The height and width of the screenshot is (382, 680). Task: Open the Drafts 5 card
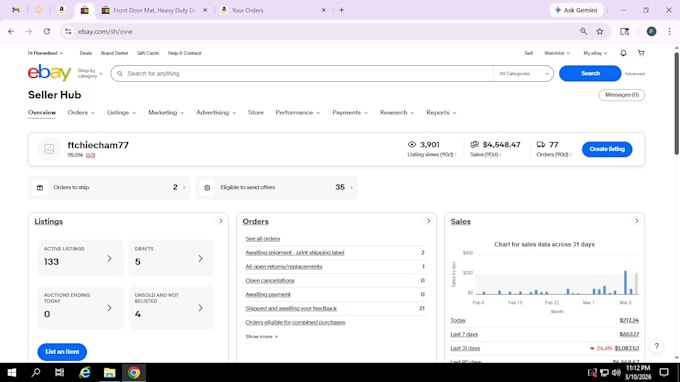coord(171,258)
